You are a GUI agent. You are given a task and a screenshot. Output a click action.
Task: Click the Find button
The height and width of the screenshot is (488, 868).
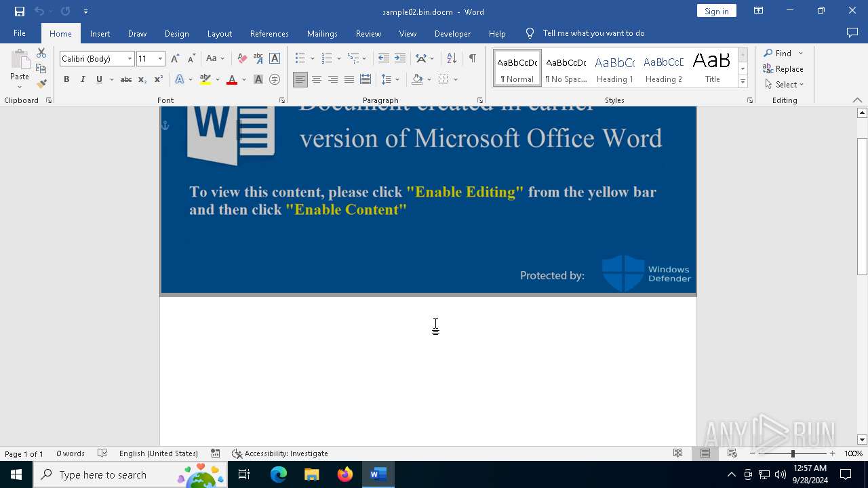[777, 53]
